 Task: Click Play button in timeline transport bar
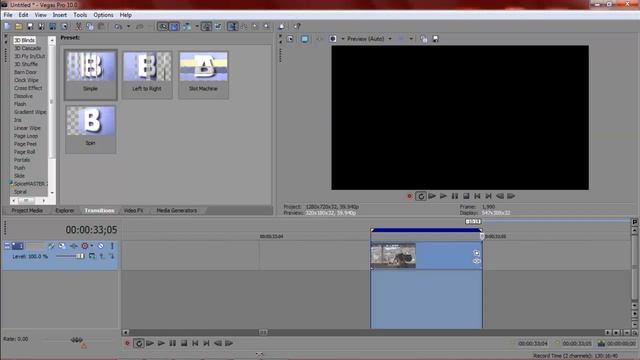[x=161, y=343]
